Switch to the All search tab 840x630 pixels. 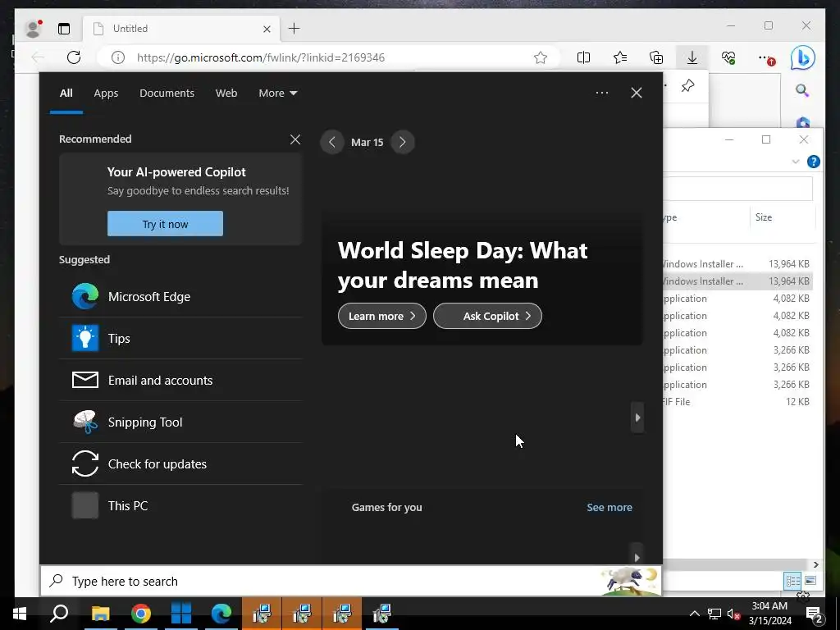[x=66, y=94]
